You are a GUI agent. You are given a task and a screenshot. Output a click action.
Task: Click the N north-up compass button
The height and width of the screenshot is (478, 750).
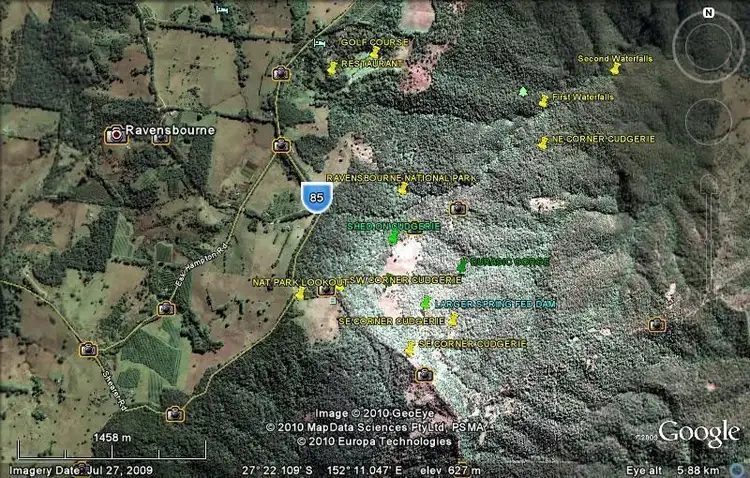tap(708, 13)
